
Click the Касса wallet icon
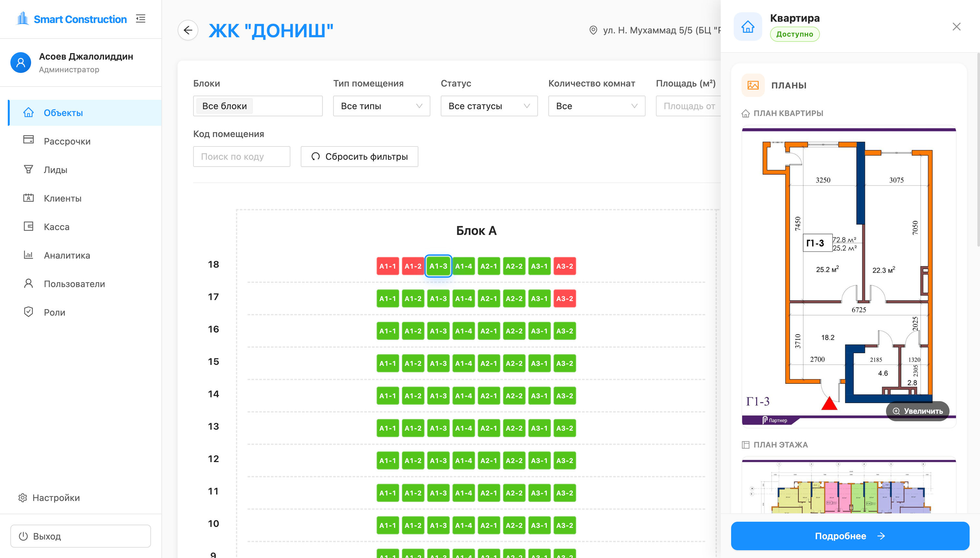coord(29,226)
